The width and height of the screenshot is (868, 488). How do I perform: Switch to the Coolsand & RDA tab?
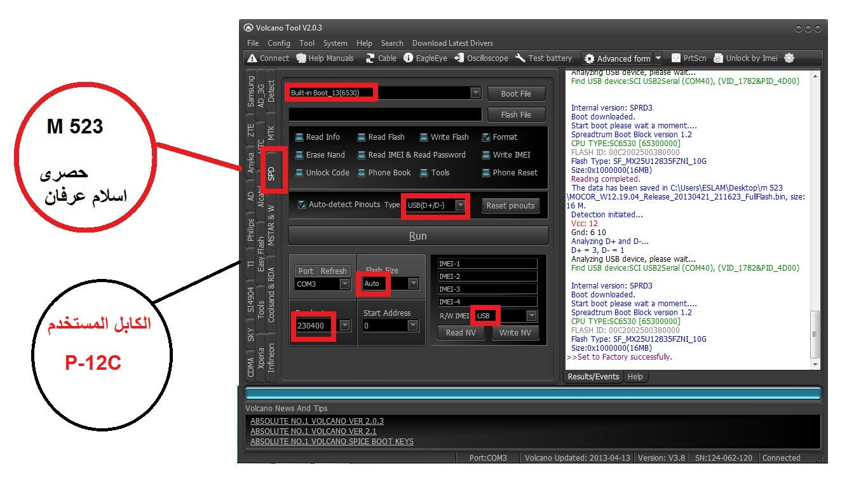[x=271, y=295]
